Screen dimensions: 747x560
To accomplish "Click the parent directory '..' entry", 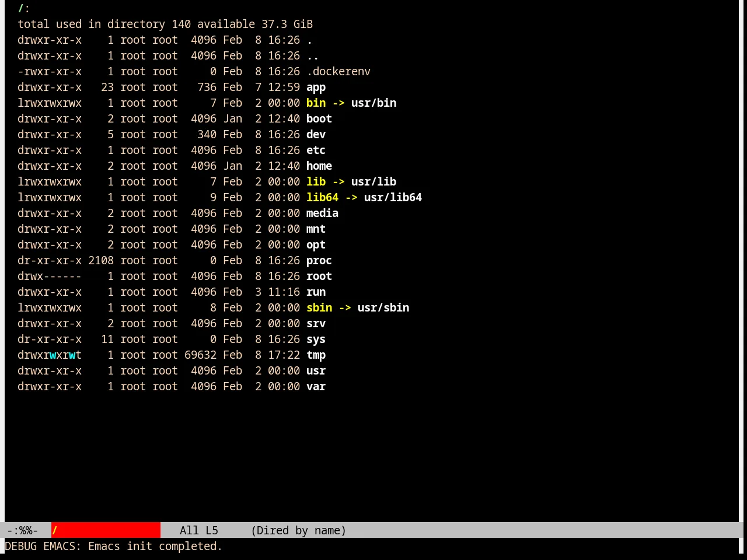I will (x=313, y=56).
